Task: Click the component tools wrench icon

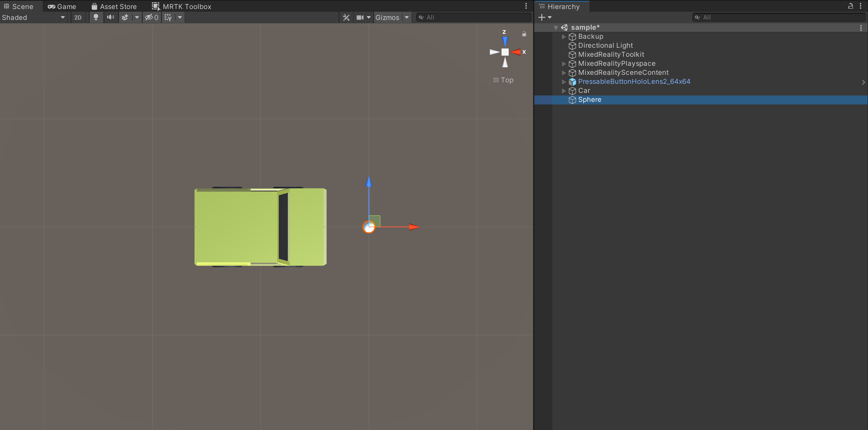Action: (x=345, y=17)
